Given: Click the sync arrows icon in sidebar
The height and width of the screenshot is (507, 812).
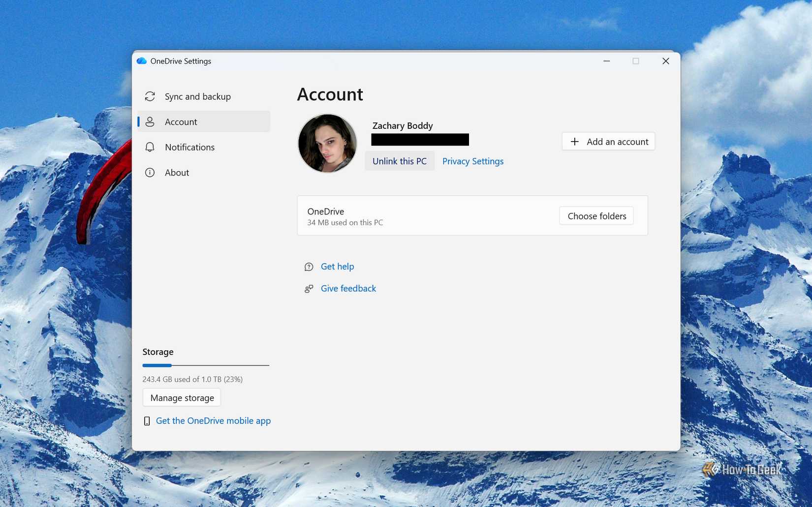Looking at the screenshot, I should (x=150, y=96).
